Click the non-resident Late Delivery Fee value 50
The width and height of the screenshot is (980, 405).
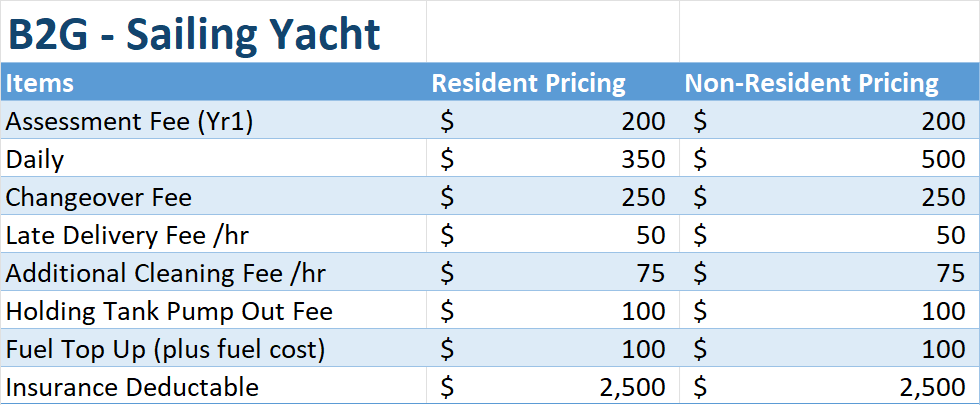tap(829, 235)
